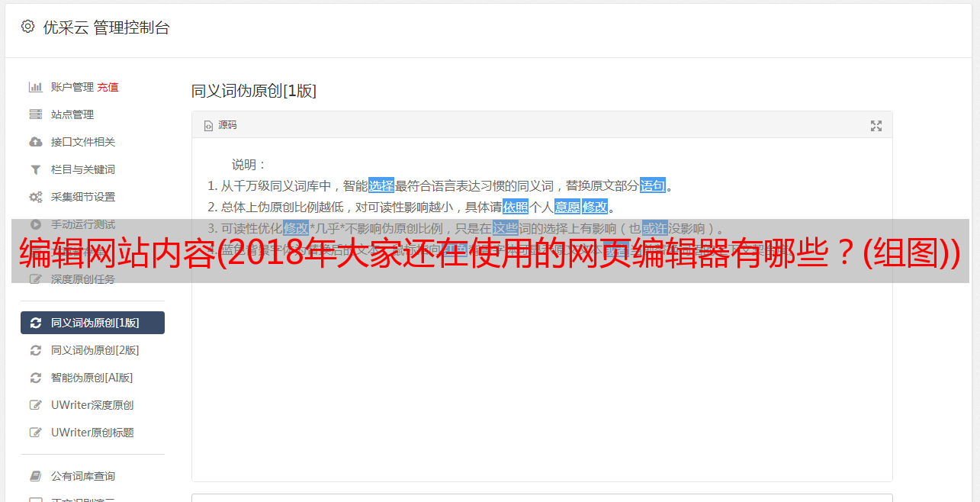Click the 栏目与关键词 filter funnel icon
Screen dimensions: 980x502
[35, 169]
